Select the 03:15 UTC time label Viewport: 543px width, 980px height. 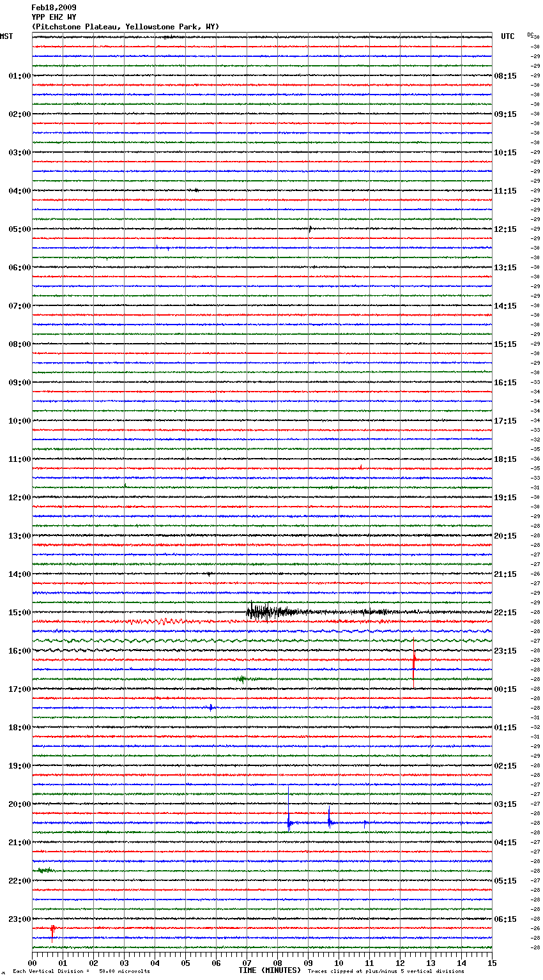click(505, 804)
